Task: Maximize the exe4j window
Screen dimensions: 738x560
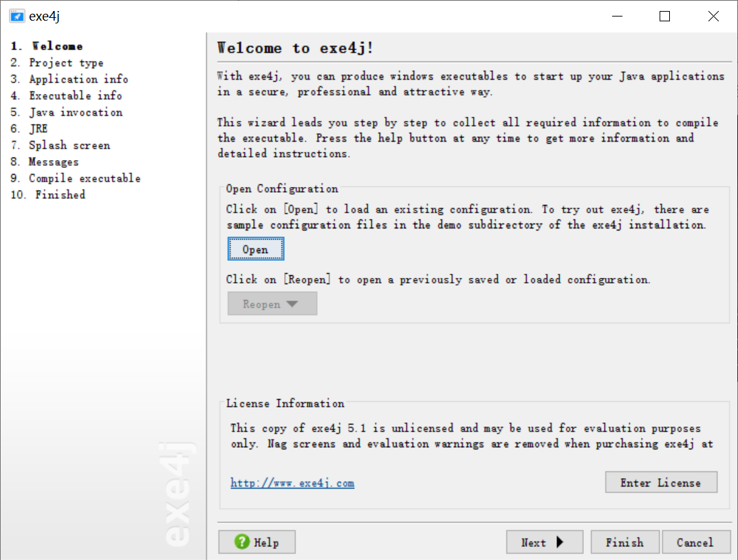Action: 664,17
